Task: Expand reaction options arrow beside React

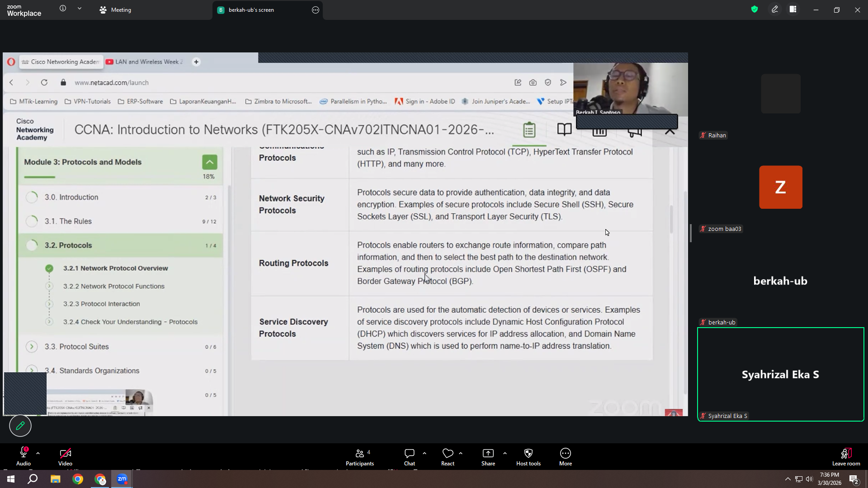Action: (x=461, y=453)
